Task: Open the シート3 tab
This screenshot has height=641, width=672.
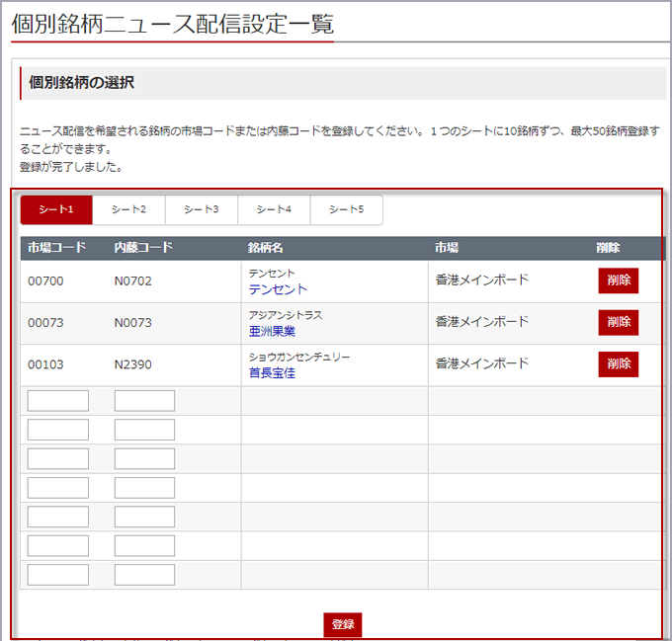Action: [x=202, y=209]
